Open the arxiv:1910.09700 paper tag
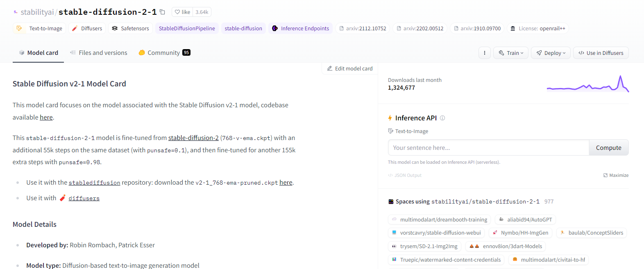 click(477, 28)
